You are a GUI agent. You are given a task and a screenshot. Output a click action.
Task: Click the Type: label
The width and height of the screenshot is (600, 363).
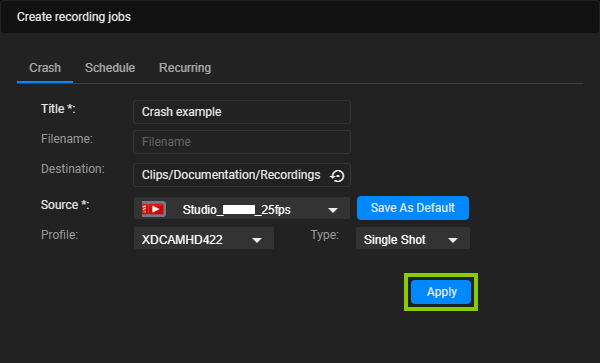(324, 235)
